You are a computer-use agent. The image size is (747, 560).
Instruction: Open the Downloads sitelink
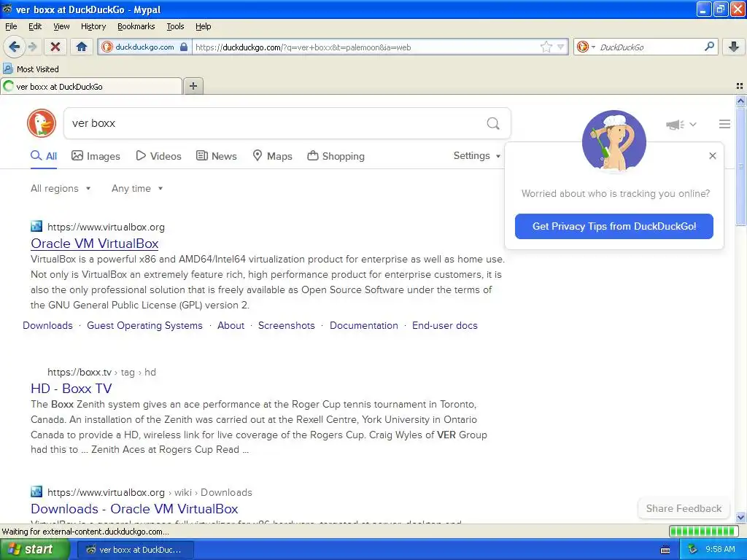[47, 325]
